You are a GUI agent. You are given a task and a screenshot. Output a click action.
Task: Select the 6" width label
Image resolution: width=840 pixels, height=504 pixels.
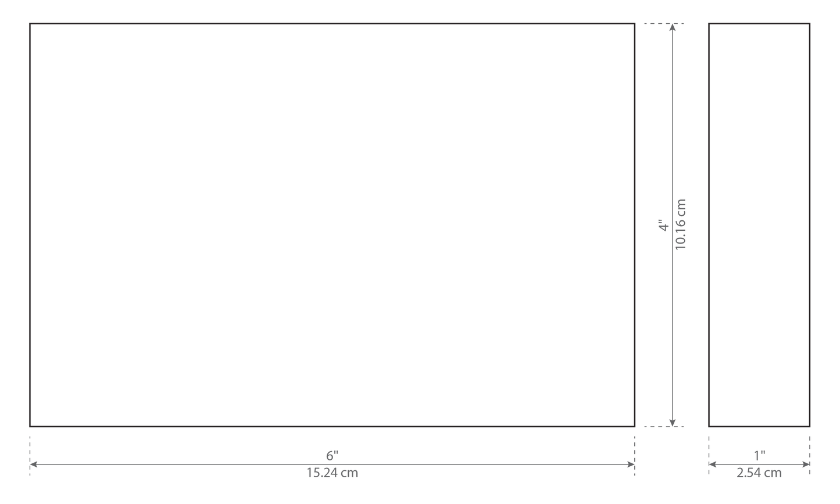[x=332, y=454]
